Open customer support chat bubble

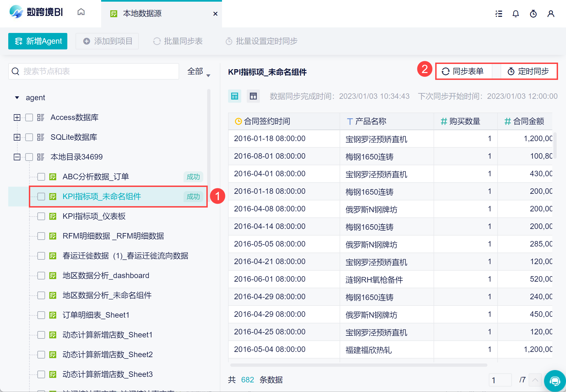[555, 381]
